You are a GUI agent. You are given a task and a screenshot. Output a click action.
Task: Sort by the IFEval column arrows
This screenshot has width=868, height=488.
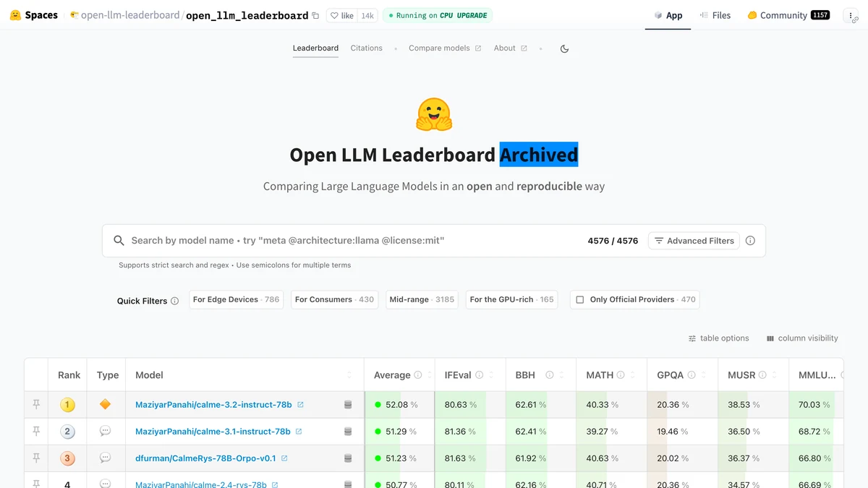pos(493,375)
